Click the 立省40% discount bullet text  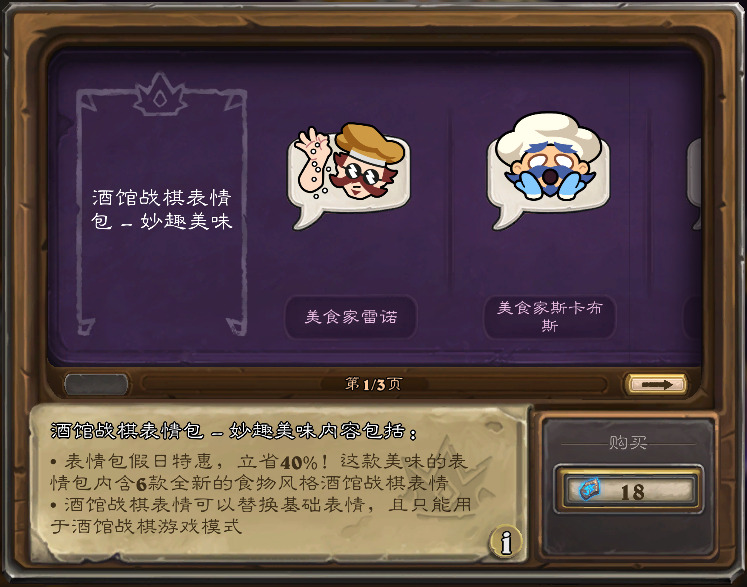click(x=260, y=472)
